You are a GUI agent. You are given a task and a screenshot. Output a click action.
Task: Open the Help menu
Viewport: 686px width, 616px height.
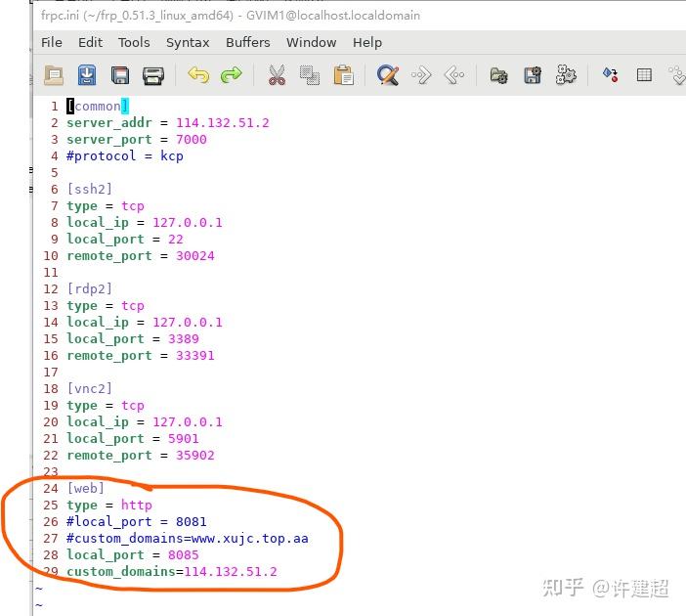(367, 43)
